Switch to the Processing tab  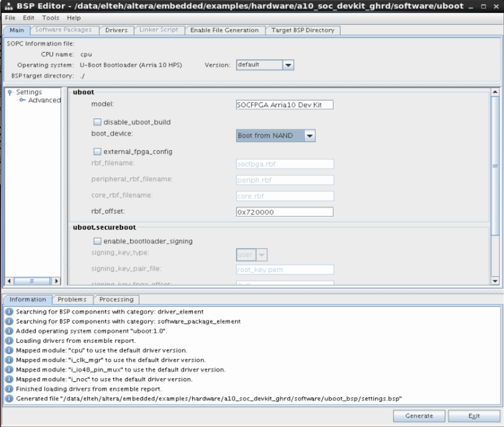[x=116, y=300]
